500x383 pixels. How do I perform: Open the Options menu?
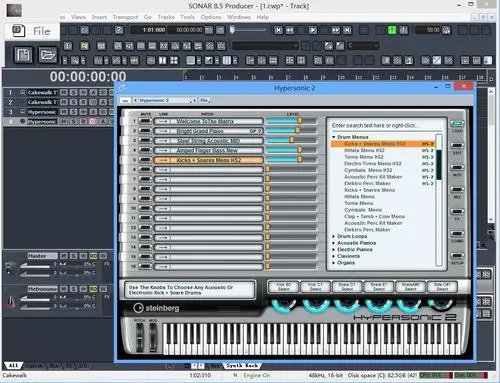point(211,17)
